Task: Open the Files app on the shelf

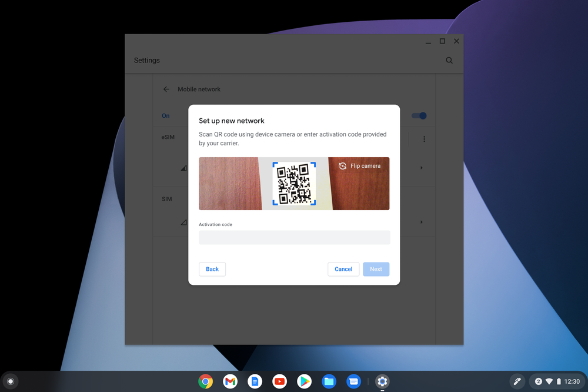Action: 329,381
